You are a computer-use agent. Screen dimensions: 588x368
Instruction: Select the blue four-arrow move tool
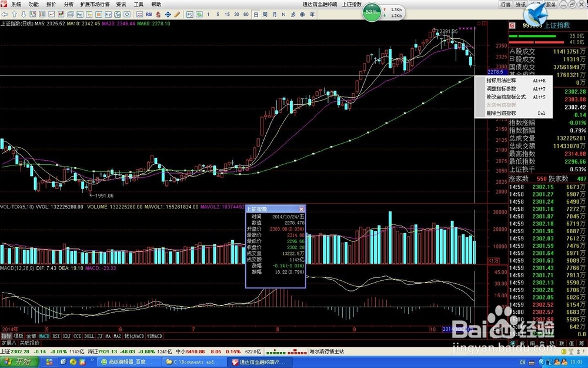point(168,14)
